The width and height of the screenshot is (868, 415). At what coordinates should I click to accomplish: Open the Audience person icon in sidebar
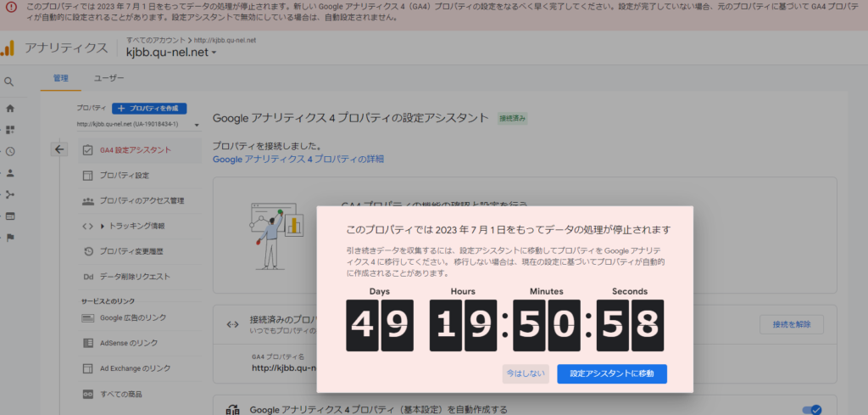coord(10,172)
